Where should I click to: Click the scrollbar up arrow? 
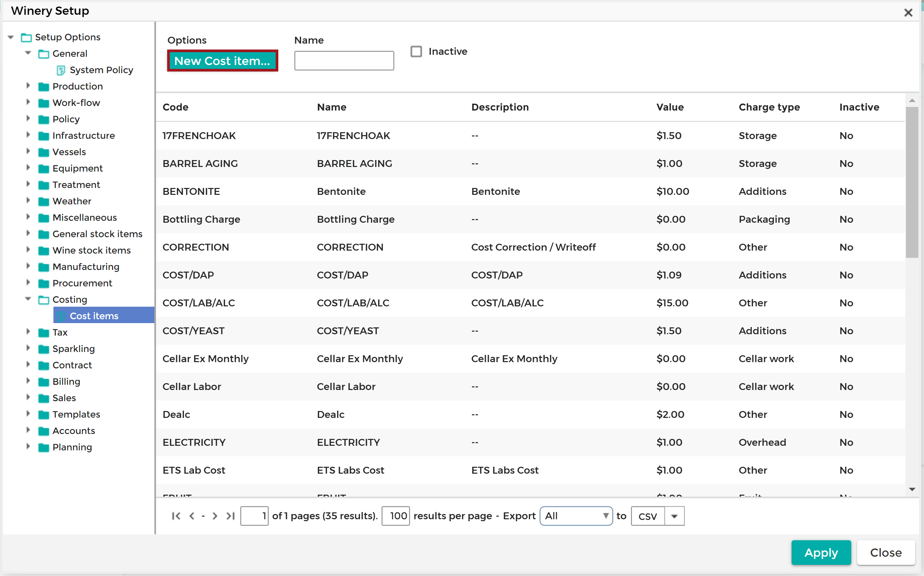(x=912, y=101)
